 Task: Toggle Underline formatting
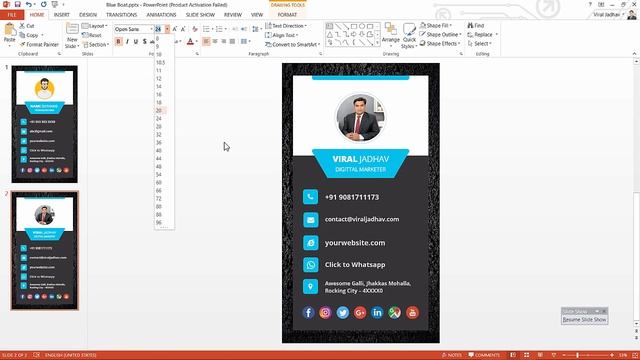click(136, 41)
